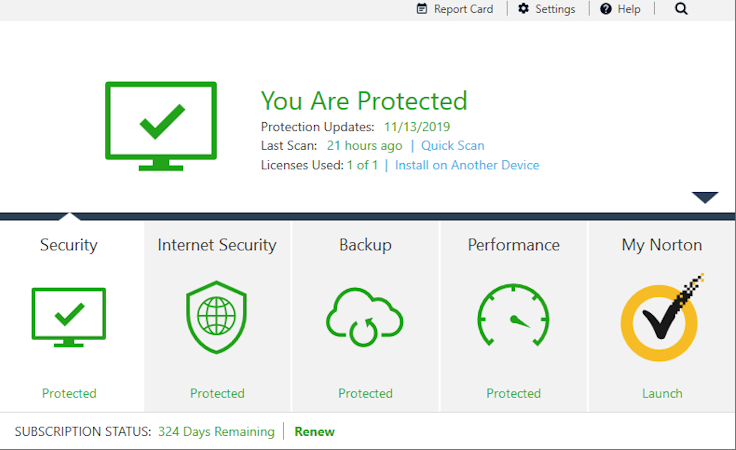This screenshot has height=450, width=736.
Task: Click the Report Card calendar icon
Action: point(422,9)
